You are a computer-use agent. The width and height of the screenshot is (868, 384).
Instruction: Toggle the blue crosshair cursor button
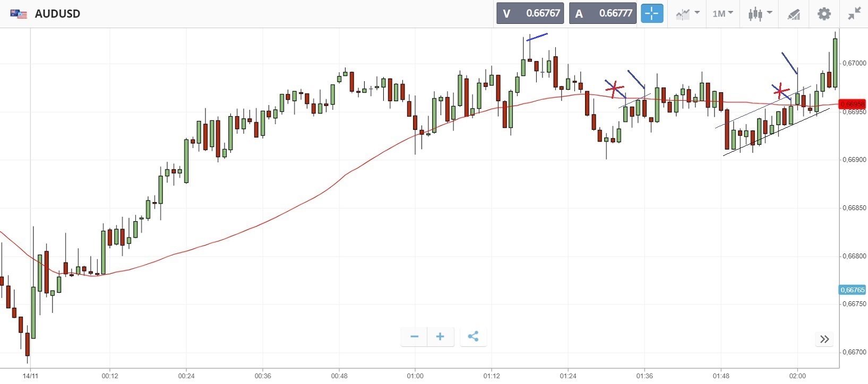[652, 14]
